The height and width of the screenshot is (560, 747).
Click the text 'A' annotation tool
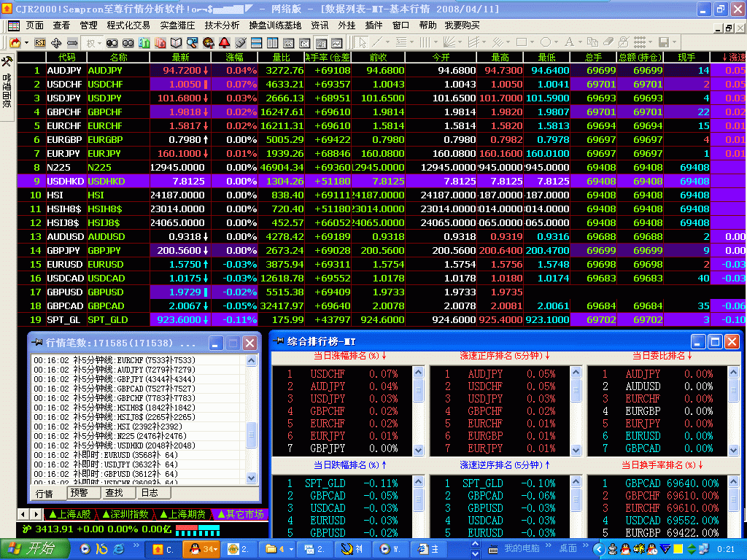[568, 42]
